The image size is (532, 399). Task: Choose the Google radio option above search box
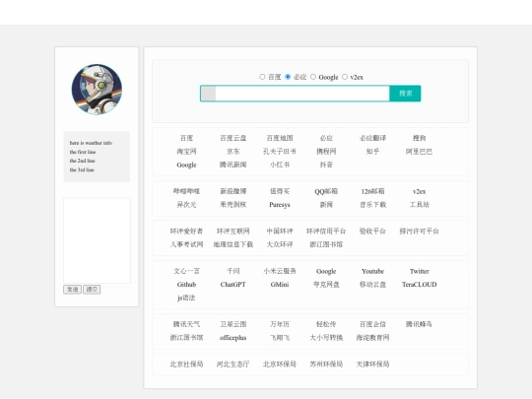click(x=313, y=77)
